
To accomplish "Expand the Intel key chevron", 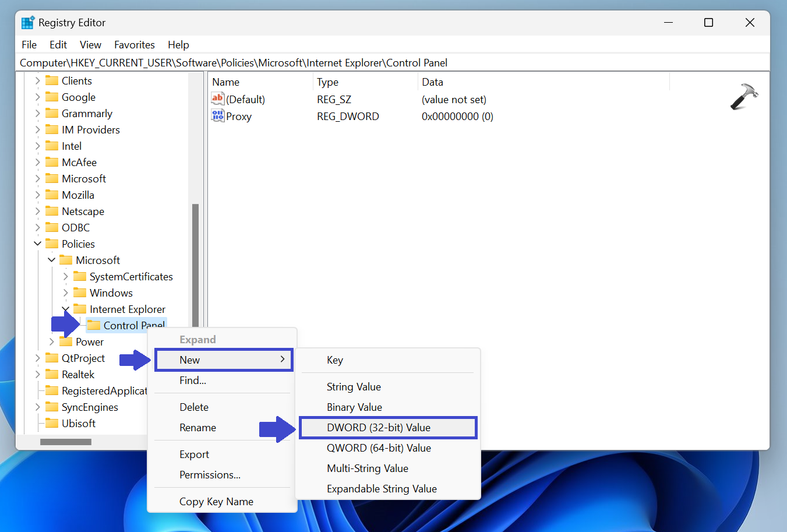I will click(x=38, y=146).
